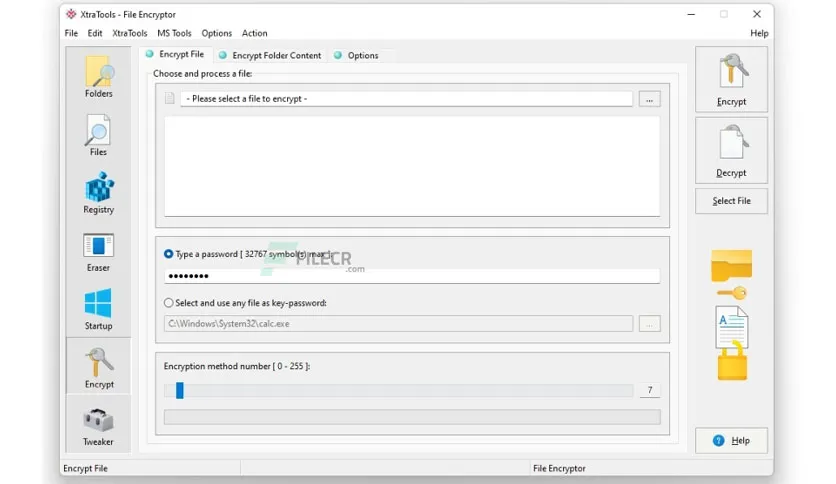
Task: Click the encryption method value box showing 7
Action: [x=649, y=390]
